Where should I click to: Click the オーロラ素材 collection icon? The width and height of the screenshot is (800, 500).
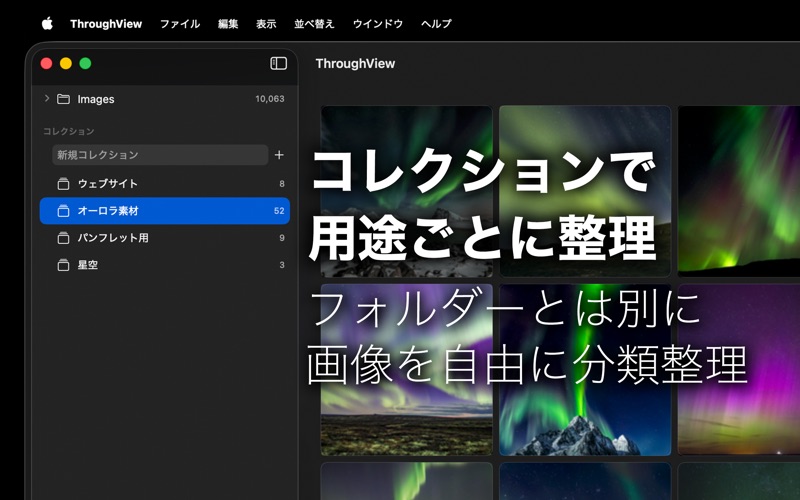pos(63,211)
